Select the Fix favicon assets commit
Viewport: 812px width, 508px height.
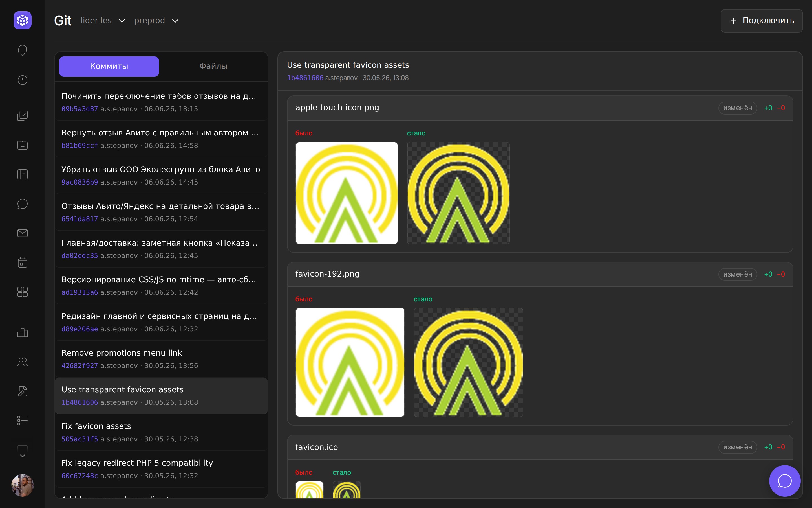(x=161, y=432)
